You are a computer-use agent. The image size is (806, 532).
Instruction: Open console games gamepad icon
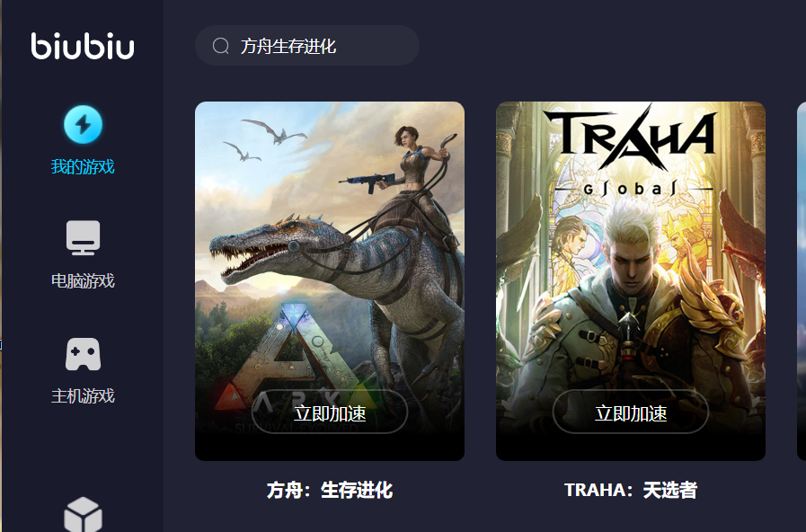click(83, 354)
